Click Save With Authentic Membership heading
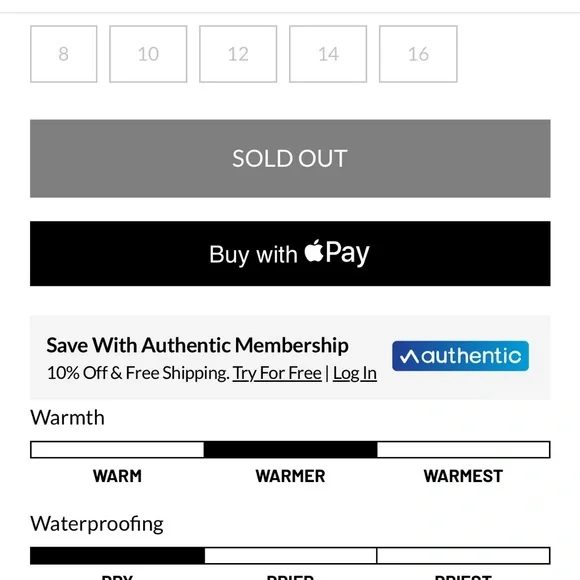580x580 pixels. [x=197, y=345]
